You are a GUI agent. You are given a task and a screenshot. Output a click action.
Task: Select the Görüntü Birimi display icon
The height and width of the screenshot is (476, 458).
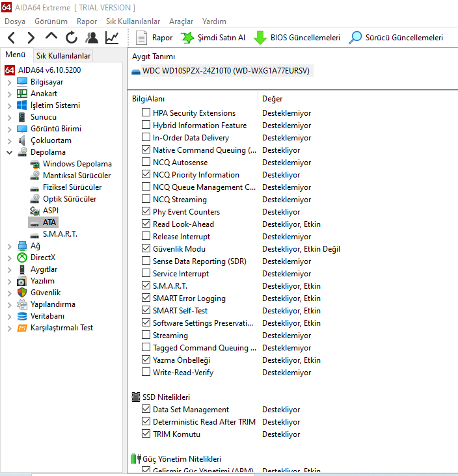point(22,129)
